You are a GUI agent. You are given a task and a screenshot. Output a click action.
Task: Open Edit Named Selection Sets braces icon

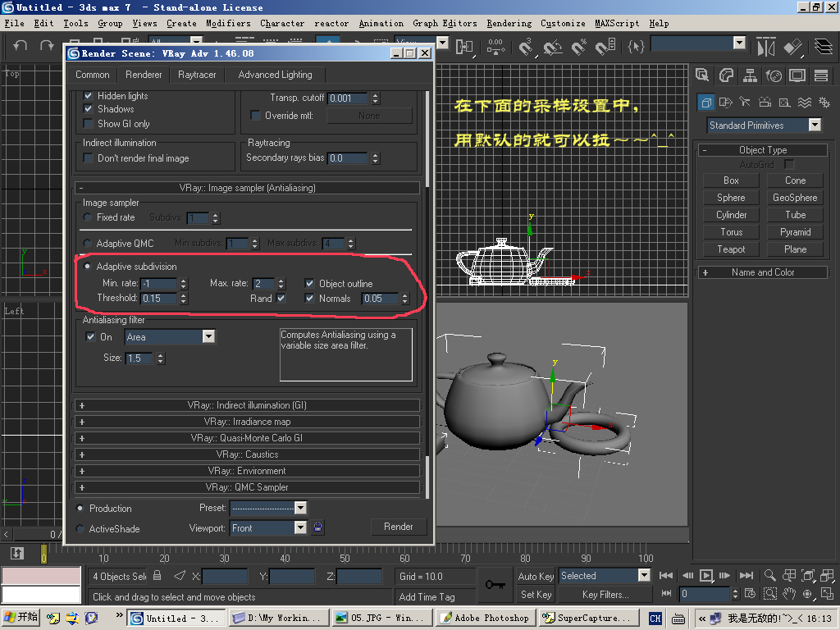[636, 47]
